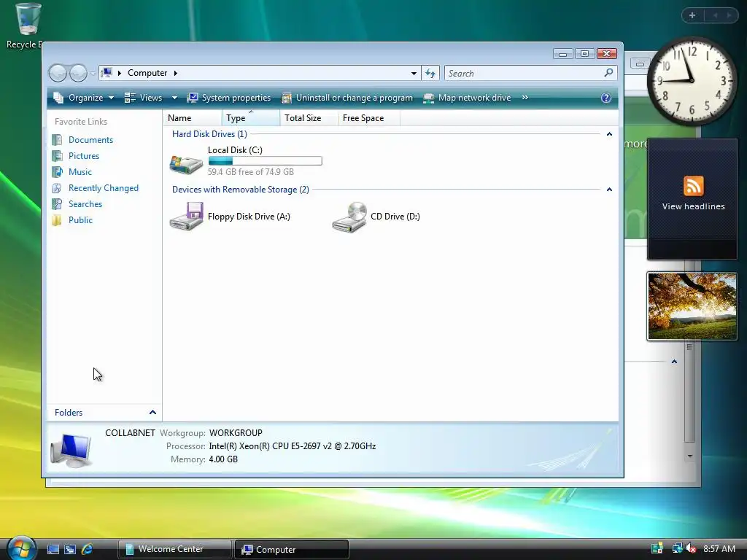Go forward with the Forward arrow button
This screenshot has height=560, width=747.
(x=78, y=74)
